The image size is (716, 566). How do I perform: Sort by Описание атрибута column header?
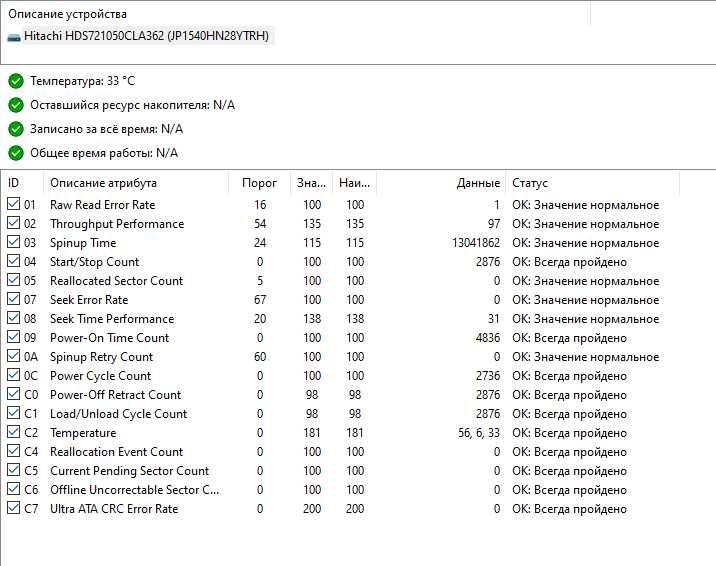(136, 183)
